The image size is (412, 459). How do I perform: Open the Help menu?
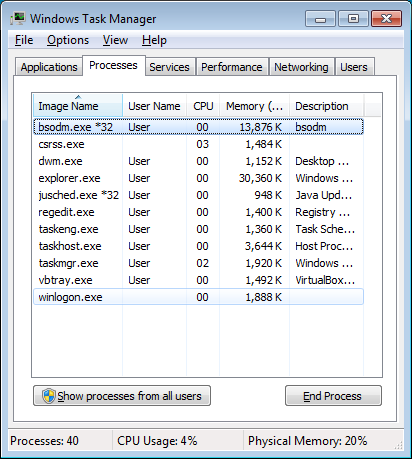pos(154,40)
